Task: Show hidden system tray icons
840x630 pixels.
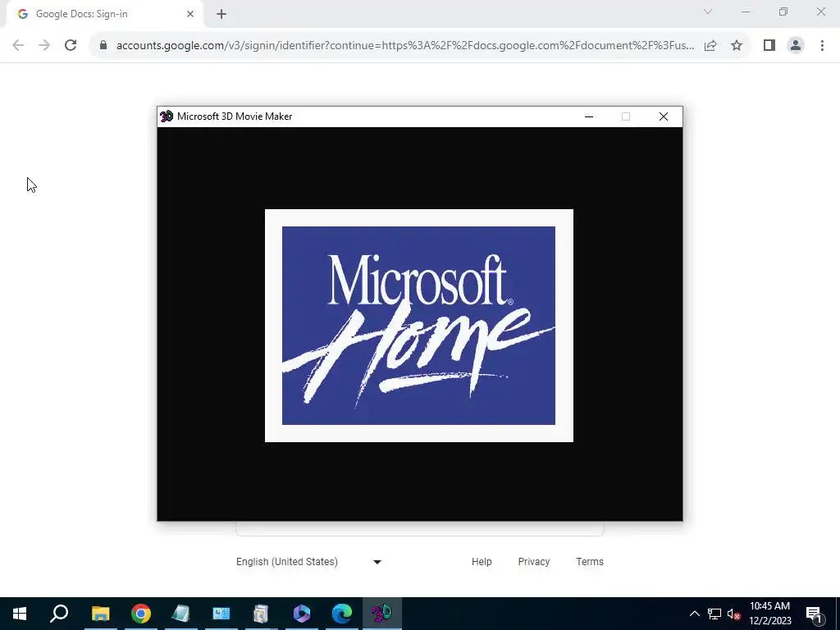Action: (694, 614)
